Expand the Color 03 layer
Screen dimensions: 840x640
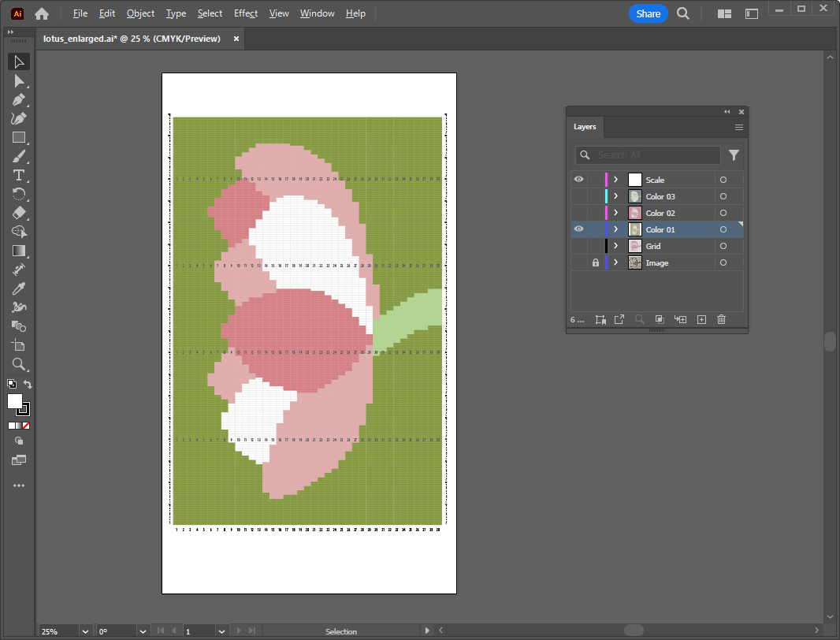(615, 196)
